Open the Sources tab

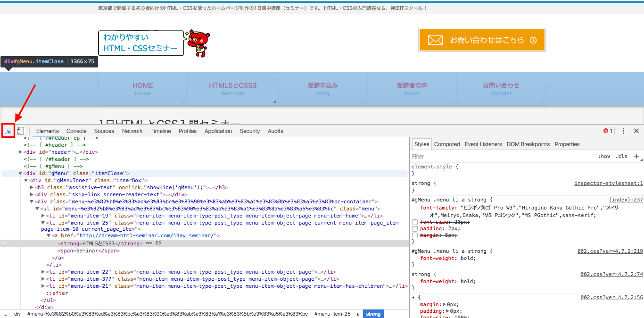click(104, 131)
